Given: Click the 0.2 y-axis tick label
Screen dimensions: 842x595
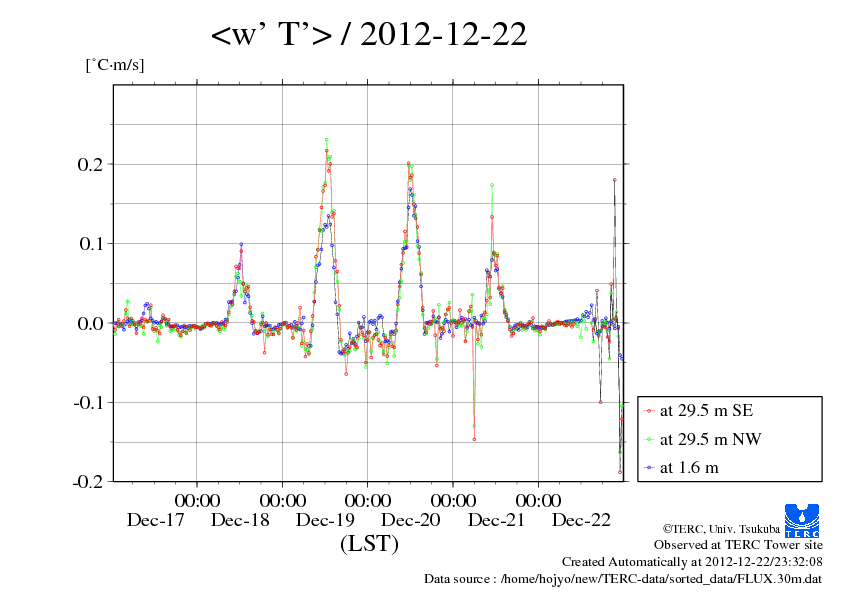Looking at the screenshot, I should click(90, 164).
